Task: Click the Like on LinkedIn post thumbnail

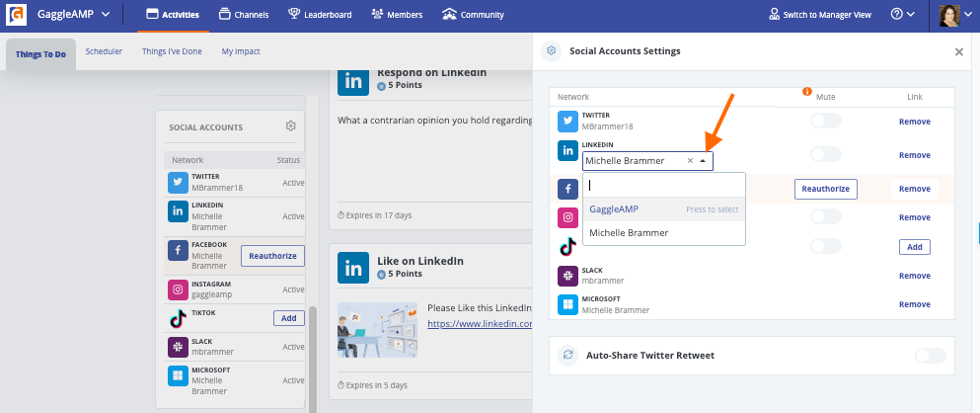Action: (x=378, y=330)
